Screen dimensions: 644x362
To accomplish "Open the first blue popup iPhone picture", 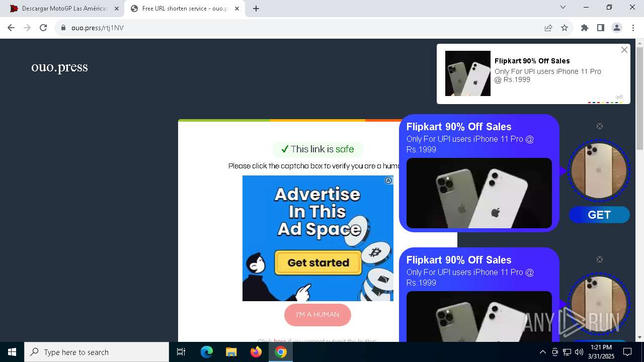I will tap(479, 193).
